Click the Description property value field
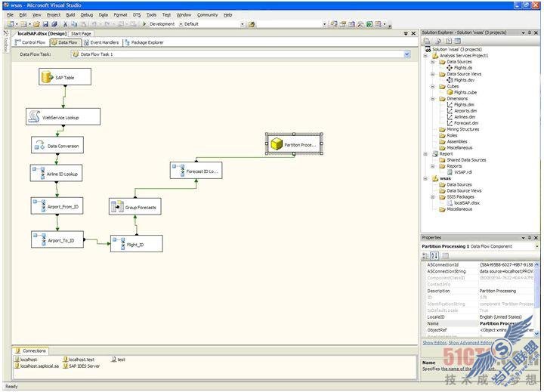This screenshot has width=544, height=392. 506,291
